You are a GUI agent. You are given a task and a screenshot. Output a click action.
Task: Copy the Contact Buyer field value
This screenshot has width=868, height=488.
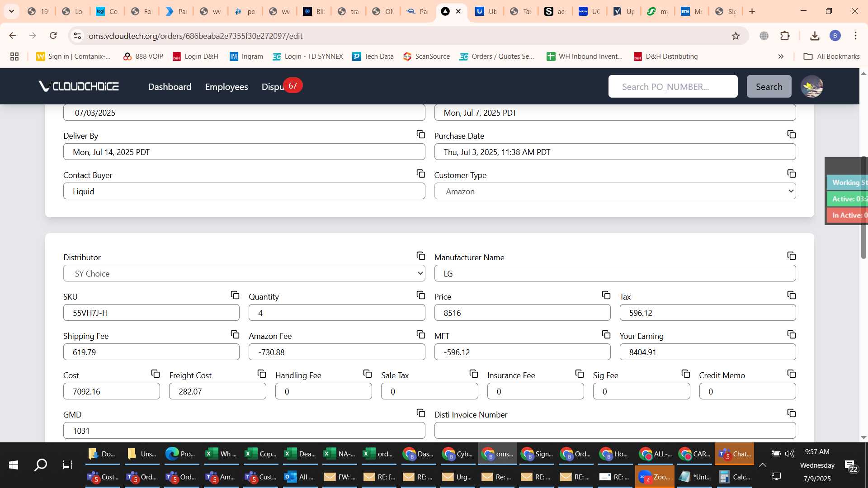421,174
